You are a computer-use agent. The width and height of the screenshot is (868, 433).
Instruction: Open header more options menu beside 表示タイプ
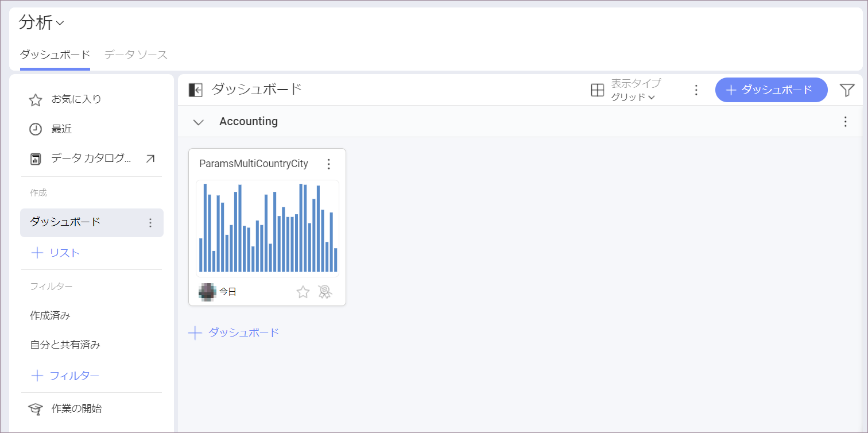coord(696,90)
